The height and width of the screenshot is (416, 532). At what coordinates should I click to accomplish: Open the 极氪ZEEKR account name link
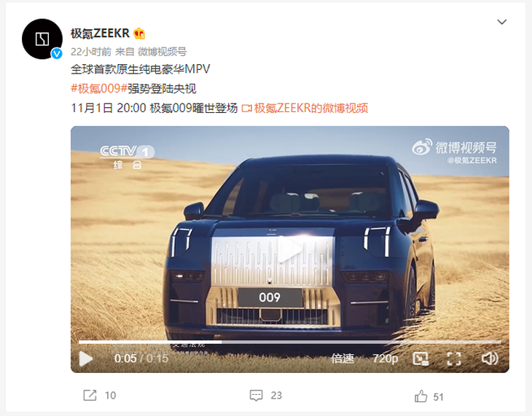[x=100, y=34]
